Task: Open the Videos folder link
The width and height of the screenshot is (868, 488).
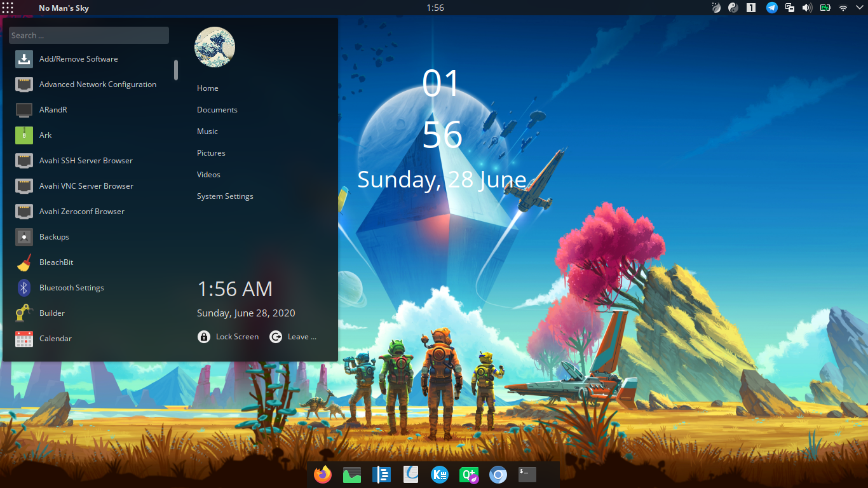Action: point(208,175)
